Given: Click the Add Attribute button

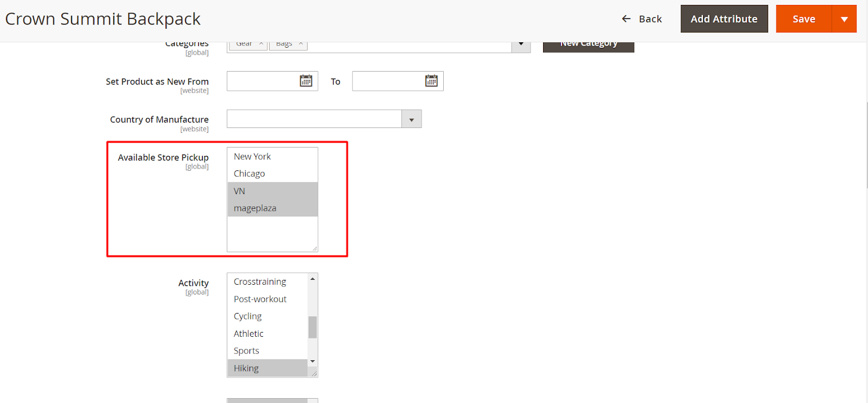Looking at the screenshot, I should pos(724,19).
